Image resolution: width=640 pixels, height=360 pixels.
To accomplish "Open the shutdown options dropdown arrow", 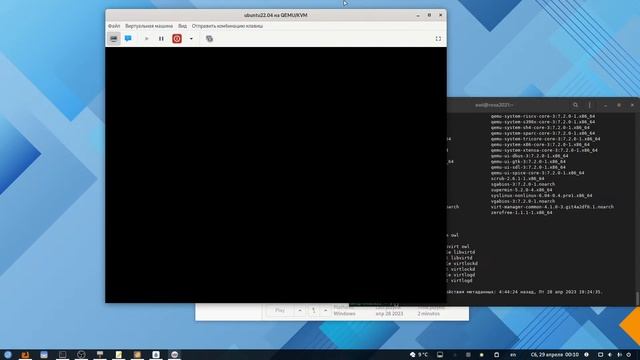I will [x=191, y=39].
